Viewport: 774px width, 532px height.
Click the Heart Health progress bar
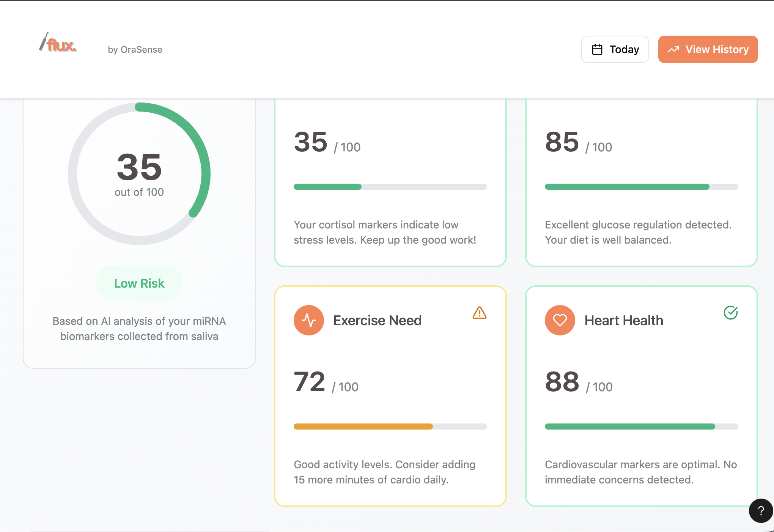(x=641, y=427)
